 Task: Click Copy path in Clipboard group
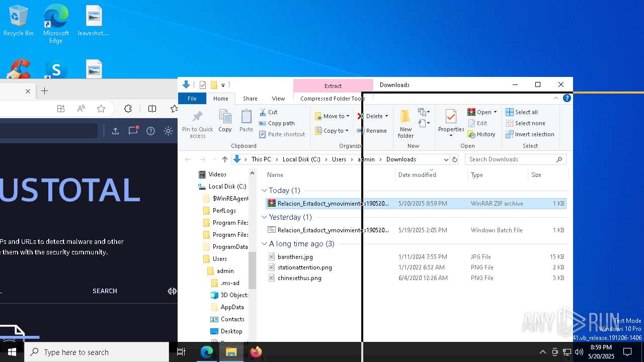tap(277, 123)
